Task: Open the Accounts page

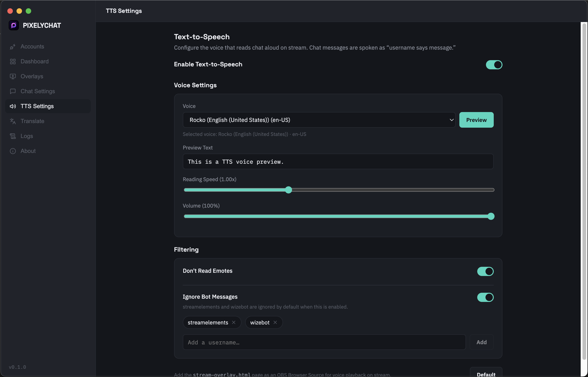Action: pyautogui.click(x=48, y=47)
